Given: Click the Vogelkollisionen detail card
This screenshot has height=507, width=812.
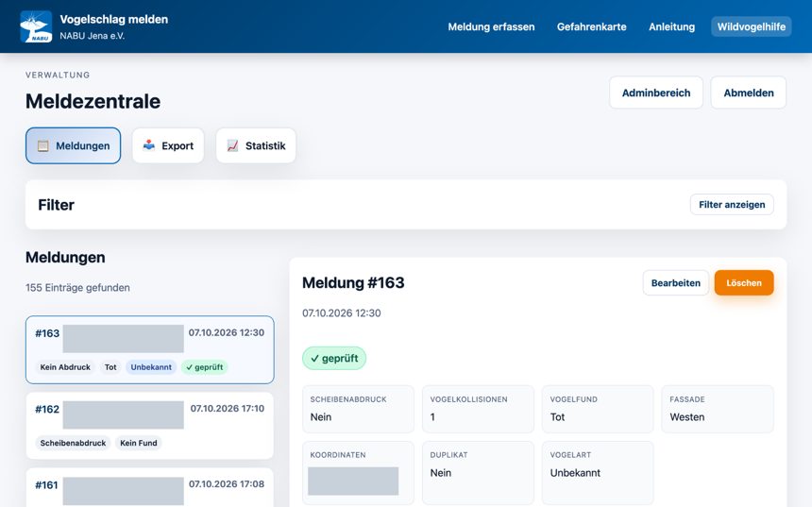Looking at the screenshot, I should [x=478, y=409].
